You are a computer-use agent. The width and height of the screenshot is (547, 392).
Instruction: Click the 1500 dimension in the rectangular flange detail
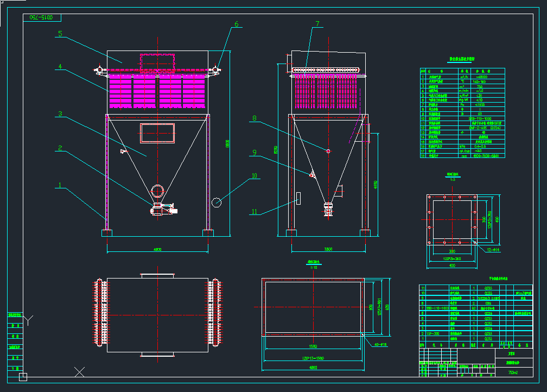pos(313,346)
